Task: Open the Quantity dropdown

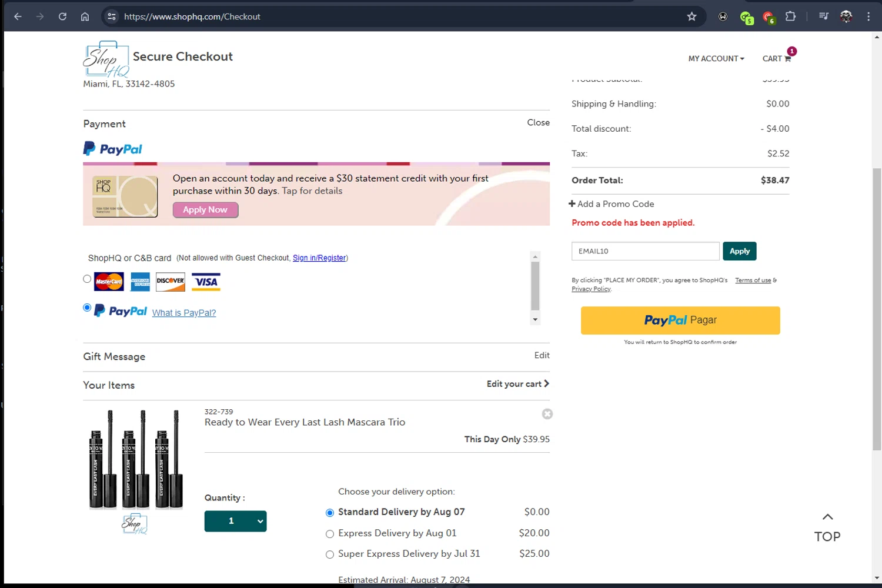Action: (x=235, y=521)
